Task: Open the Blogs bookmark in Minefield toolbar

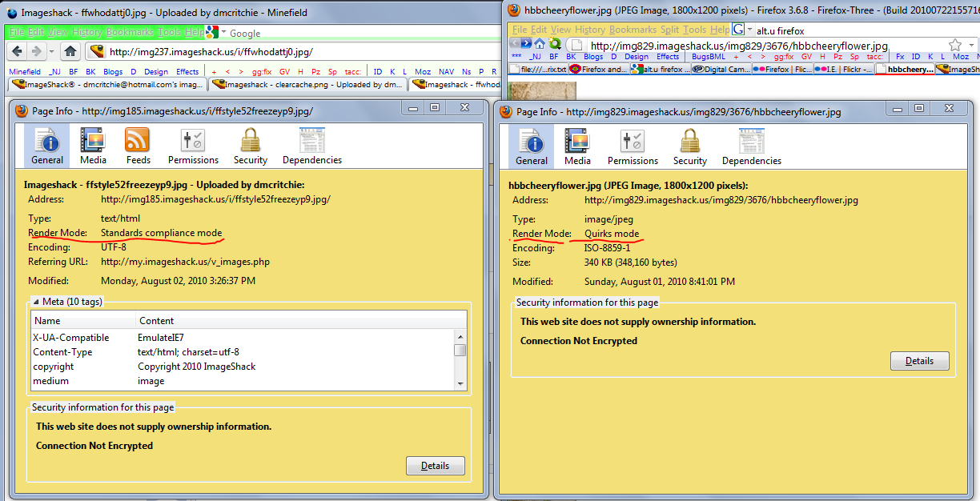Action: click(x=113, y=71)
